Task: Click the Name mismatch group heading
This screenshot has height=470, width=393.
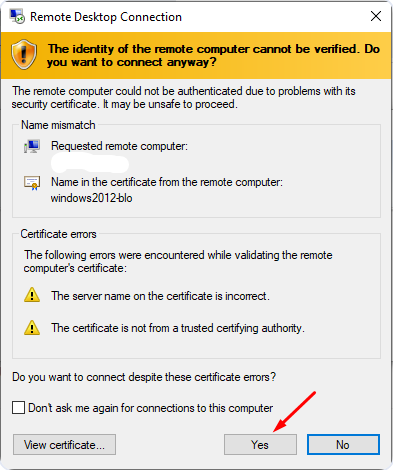Action: (x=58, y=125)
